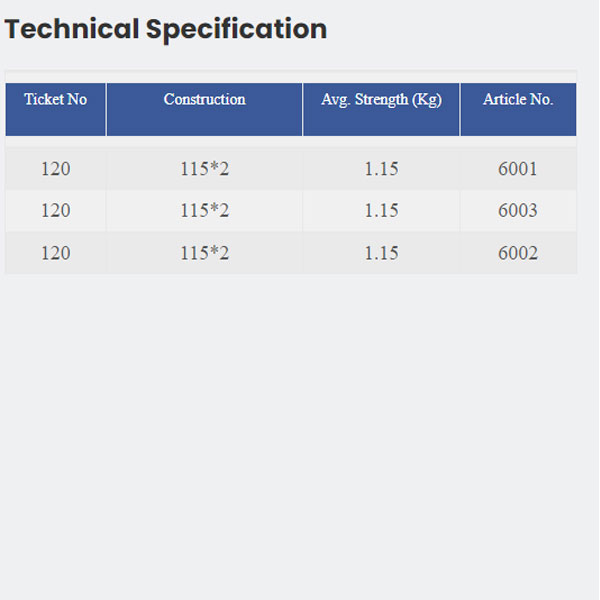The height and width of the screenshot is (600, 600).
Task: Click ticket number 120 in third row
Action: [x=55, y=253]
